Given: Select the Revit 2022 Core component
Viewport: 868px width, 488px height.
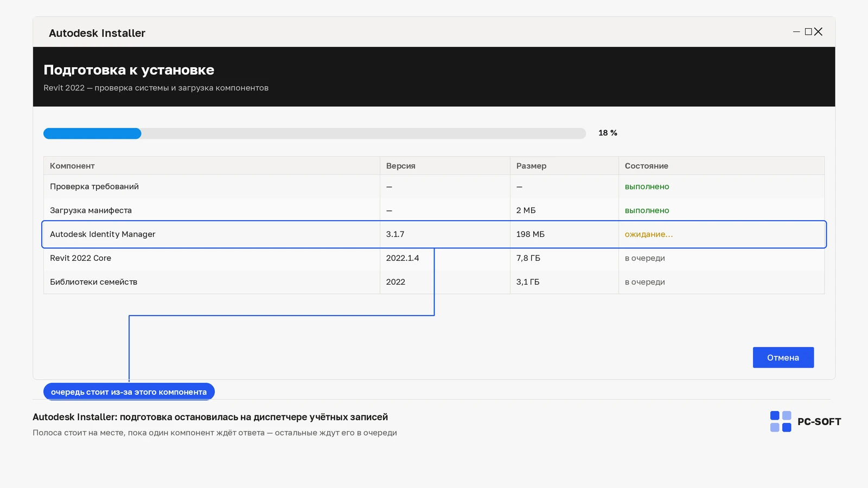Looking at the screenshot, I should [434, 258].
